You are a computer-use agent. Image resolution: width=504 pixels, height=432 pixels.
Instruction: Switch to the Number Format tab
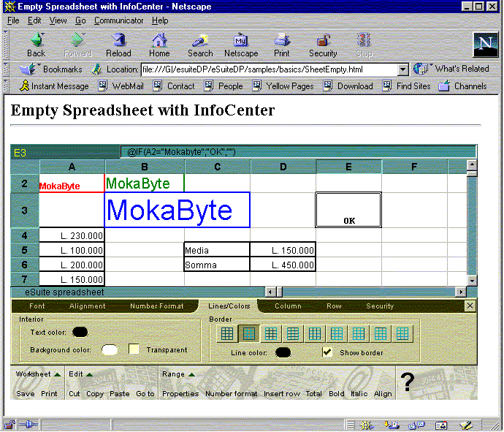pos(156,306)
